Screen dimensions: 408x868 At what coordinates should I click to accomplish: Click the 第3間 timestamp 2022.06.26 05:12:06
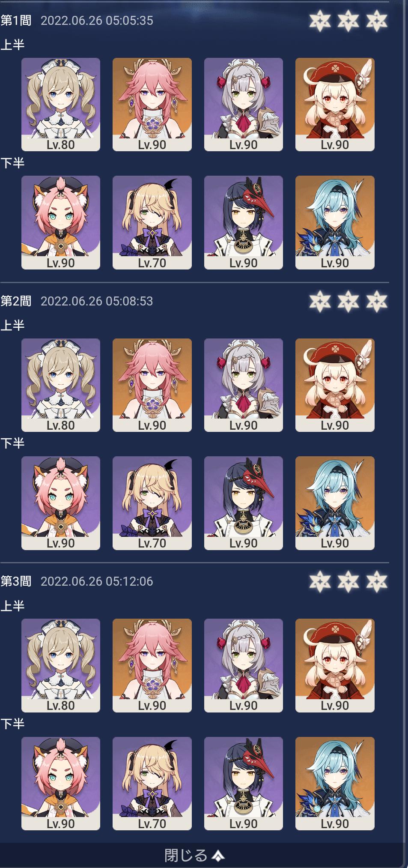pos(97,581)
